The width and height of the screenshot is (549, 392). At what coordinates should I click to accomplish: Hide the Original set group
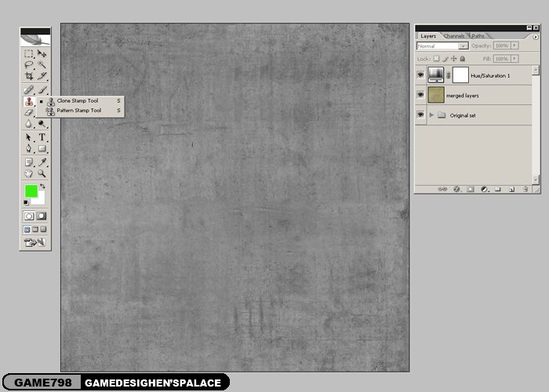tap(420, 114)
